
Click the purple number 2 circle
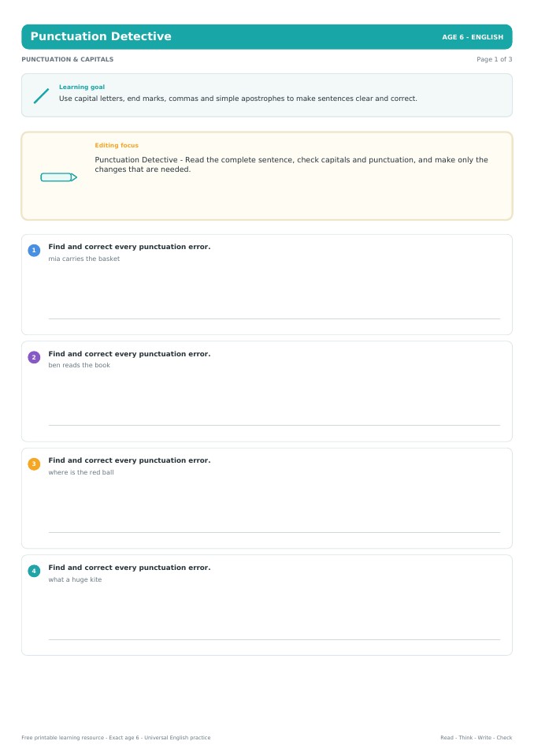(x=34, y=357)
